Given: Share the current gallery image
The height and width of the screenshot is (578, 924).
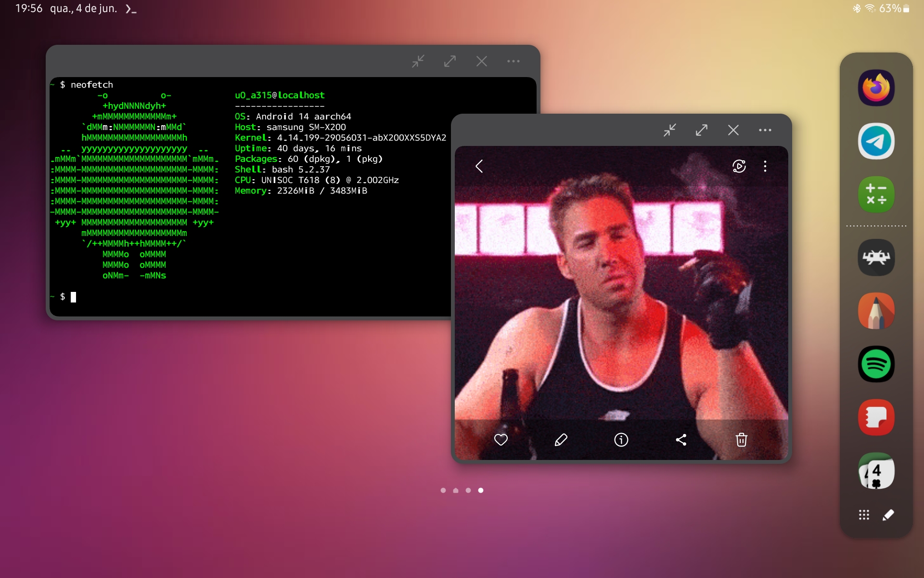Looking at the screenshot, I should point(681,440).
